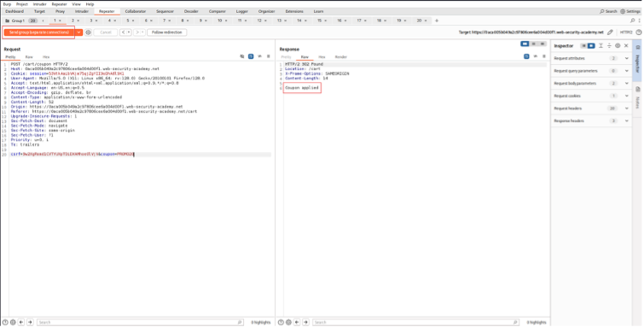
Task: Go to next match in response search
Action: coord(305,323)
